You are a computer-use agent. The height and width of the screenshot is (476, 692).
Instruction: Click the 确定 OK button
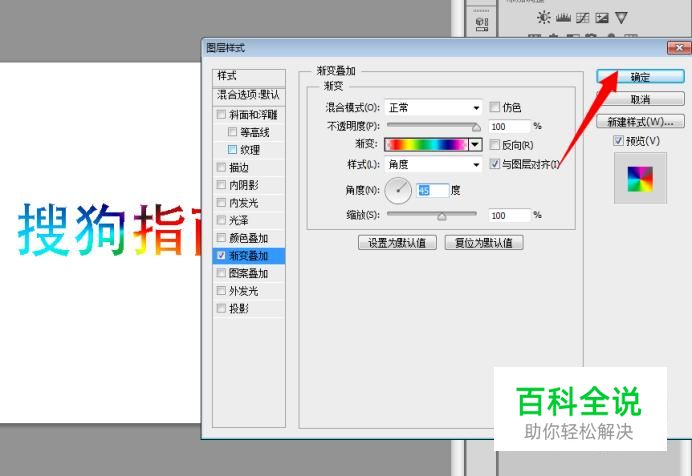pyautogui.click(x=640, y=77)
